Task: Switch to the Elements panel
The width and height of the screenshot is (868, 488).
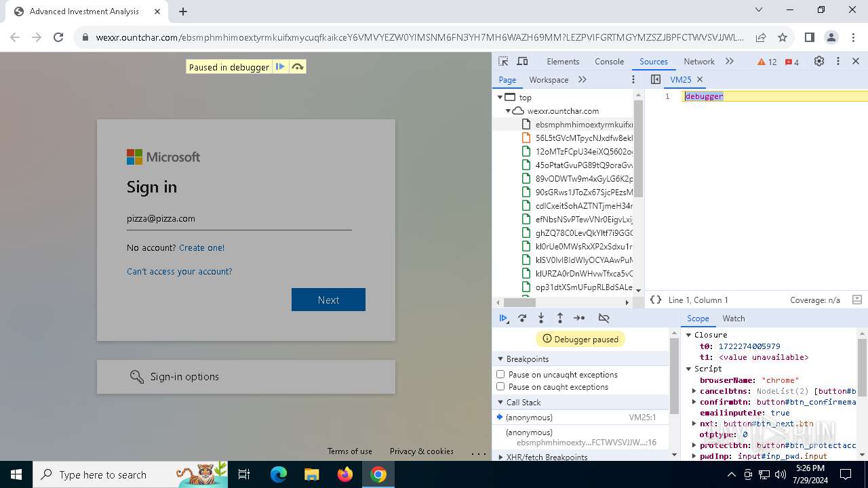Action: [563, 62]
